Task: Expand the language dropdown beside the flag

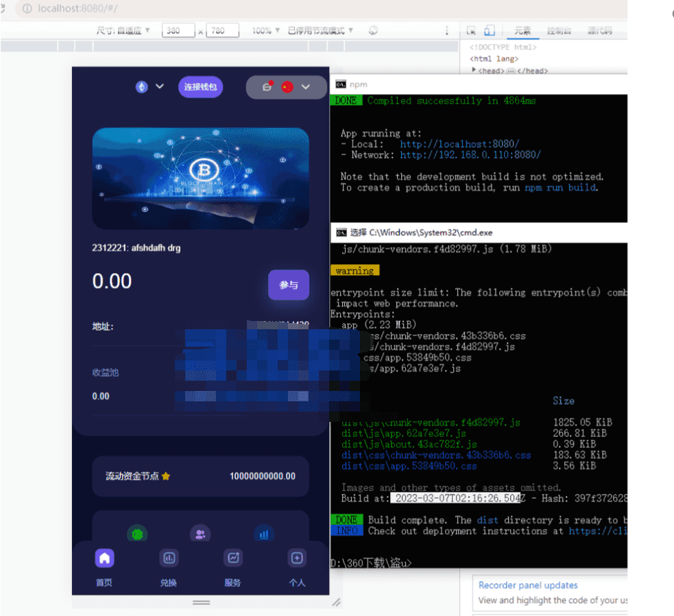Action: coord(306,86)
